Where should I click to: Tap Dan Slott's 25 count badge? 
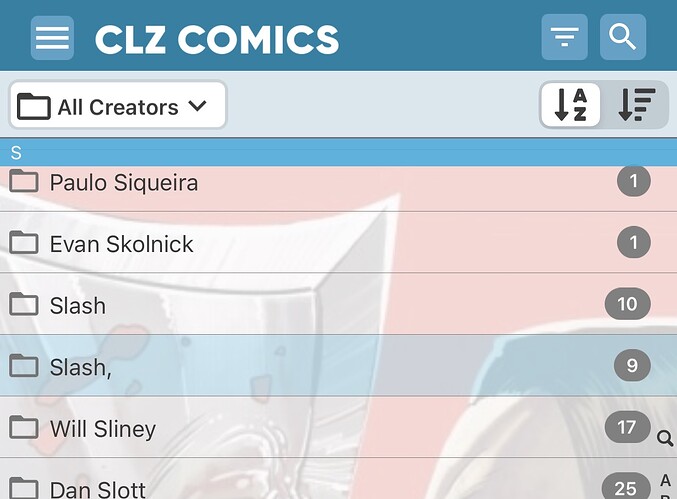click(x=626, y=488)
